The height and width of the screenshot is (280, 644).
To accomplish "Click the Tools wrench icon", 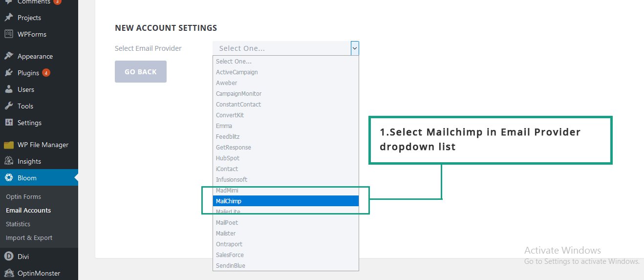I will click(x=8, y=106).
